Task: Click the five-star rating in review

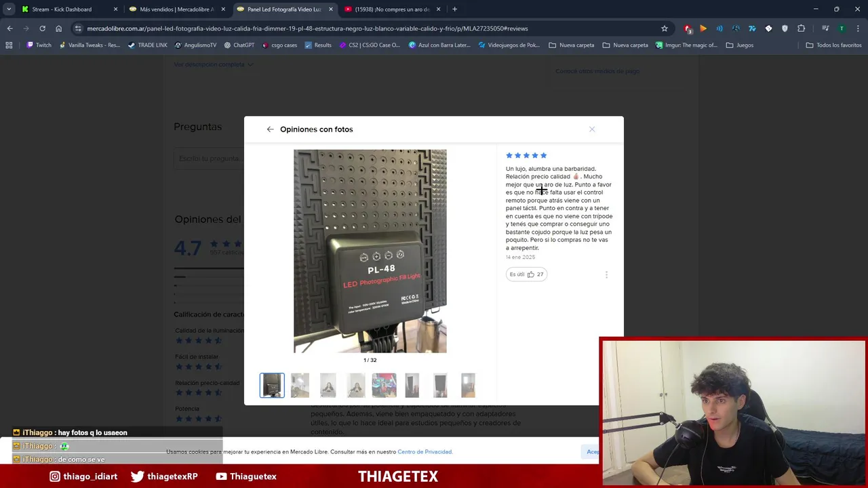Action: (526, 155)
